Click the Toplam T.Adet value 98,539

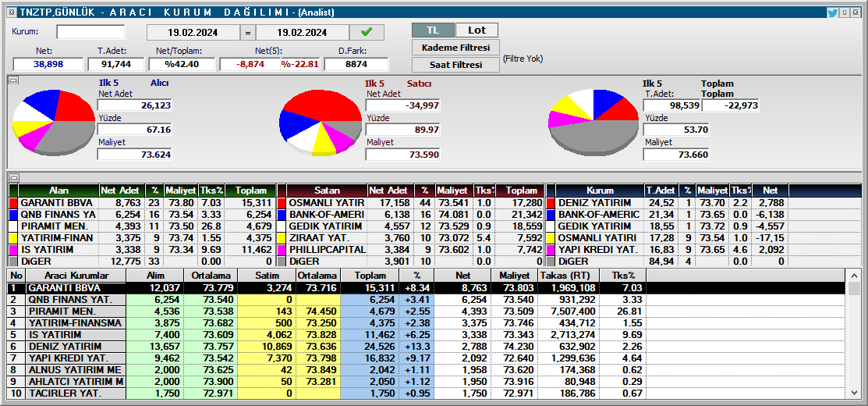pos(671,105)
